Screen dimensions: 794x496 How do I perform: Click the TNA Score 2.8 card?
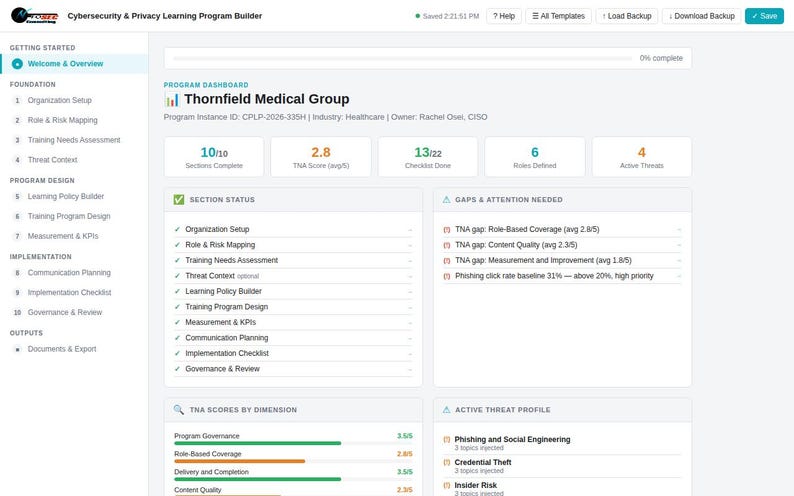(321, 157)
